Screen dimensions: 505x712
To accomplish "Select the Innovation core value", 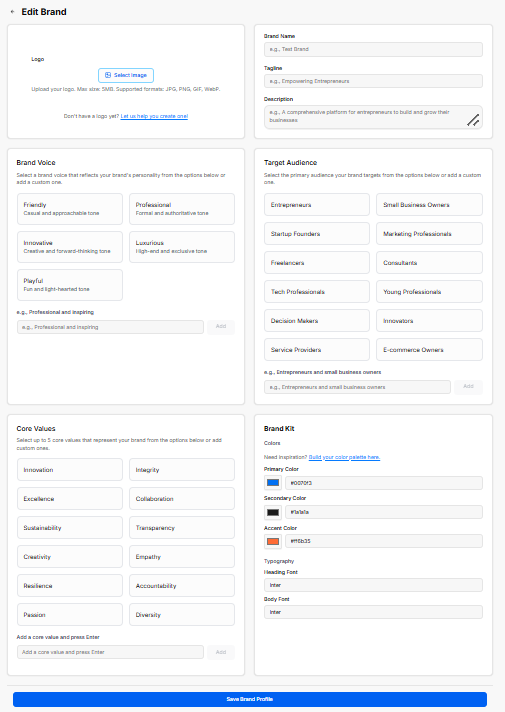I will pyautogui.click(x=70, y=470).
